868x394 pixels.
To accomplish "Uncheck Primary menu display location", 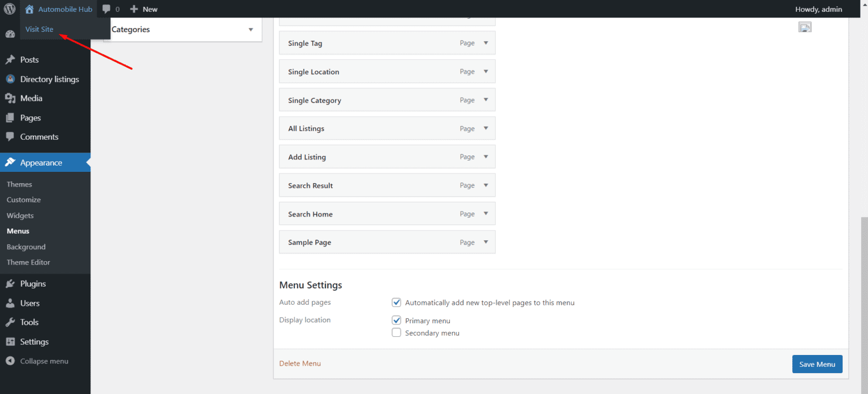I will click(396, 320).
